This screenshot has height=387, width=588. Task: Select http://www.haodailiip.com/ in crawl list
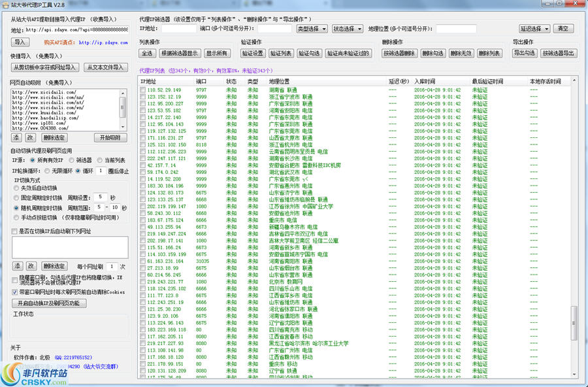(45, 118)
